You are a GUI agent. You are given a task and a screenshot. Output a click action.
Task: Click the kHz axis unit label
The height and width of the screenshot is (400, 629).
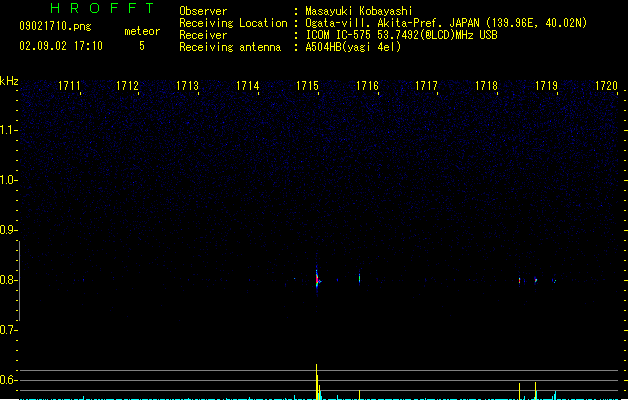click(x=9, y=81)
